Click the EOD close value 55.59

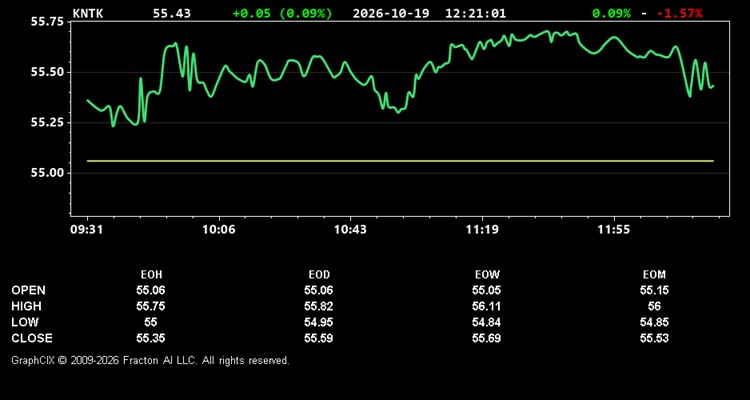[x=319, y=338]
